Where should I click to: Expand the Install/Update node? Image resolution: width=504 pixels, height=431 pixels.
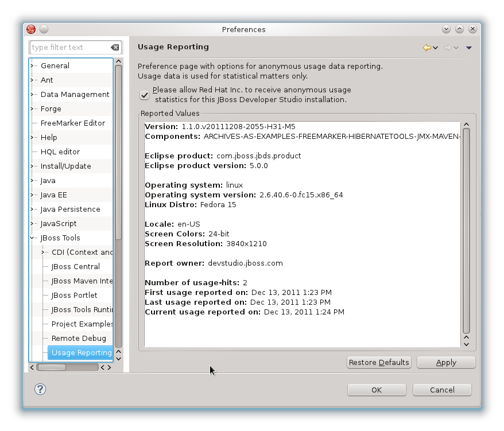pos(32,166)
